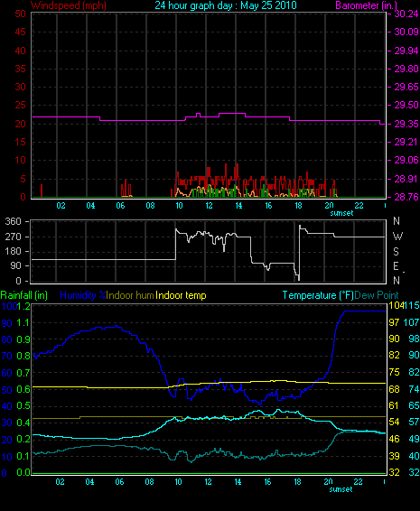420x511 pixels.
Task: Click the 104 indoor temp scale value
Action: tap(396, 306)
